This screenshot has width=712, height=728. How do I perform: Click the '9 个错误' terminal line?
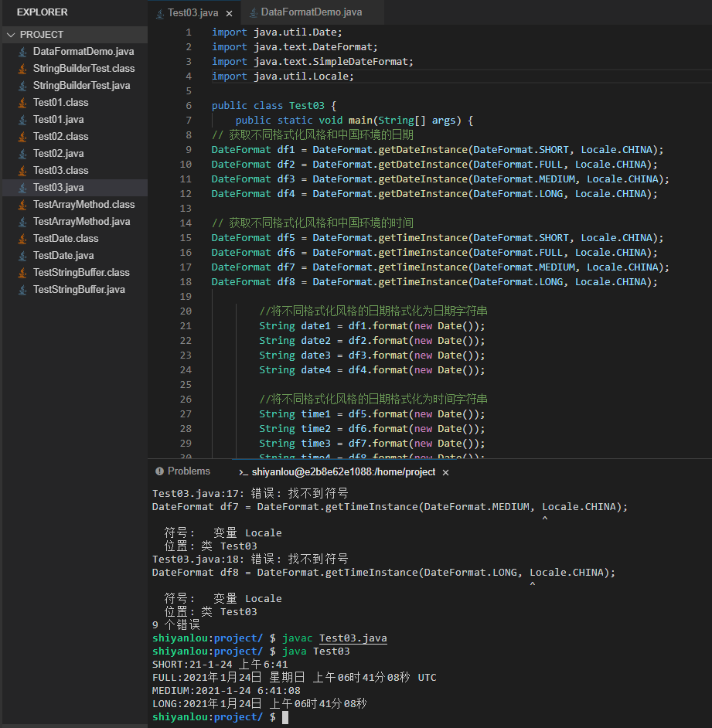click(x=176, y=625)
